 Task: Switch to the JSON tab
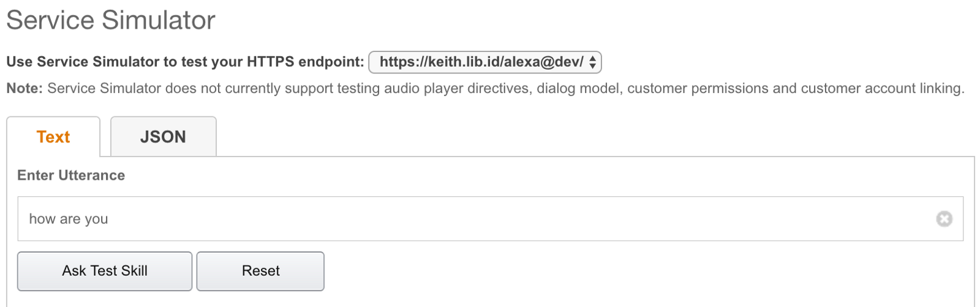(x=163, y=137)
